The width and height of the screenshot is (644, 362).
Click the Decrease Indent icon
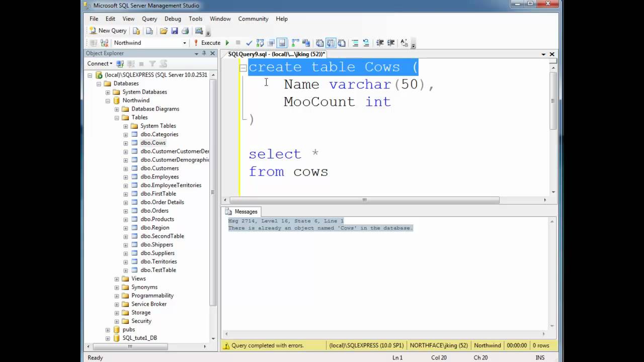pyautogui.click(x=380, y=43)
